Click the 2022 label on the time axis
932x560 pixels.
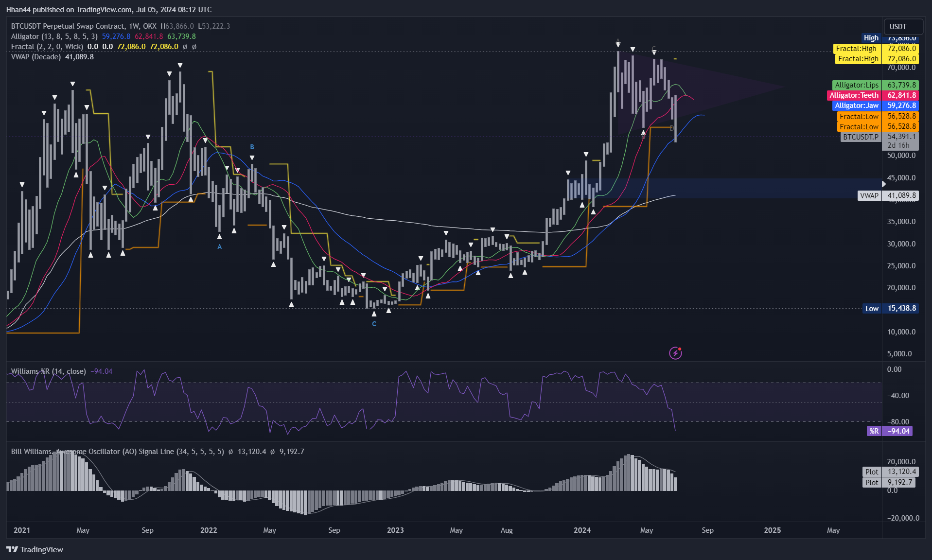tap(209, 530)
